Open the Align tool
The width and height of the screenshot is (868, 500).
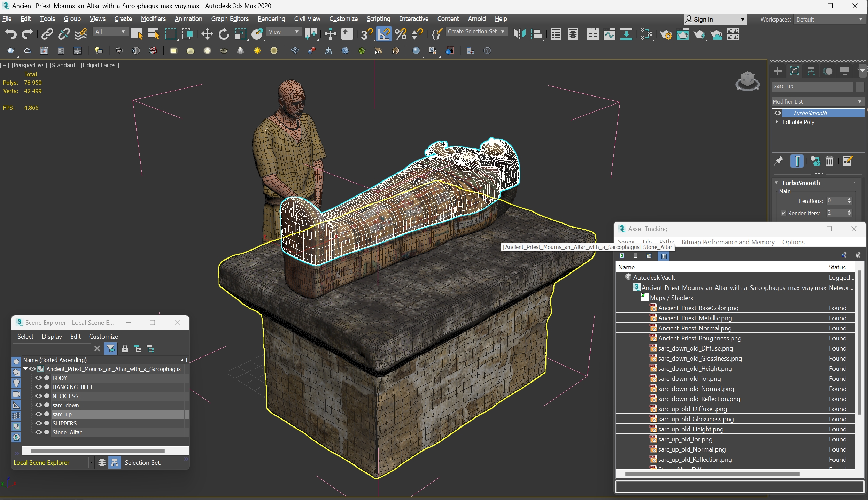click(x=537, y=34)
